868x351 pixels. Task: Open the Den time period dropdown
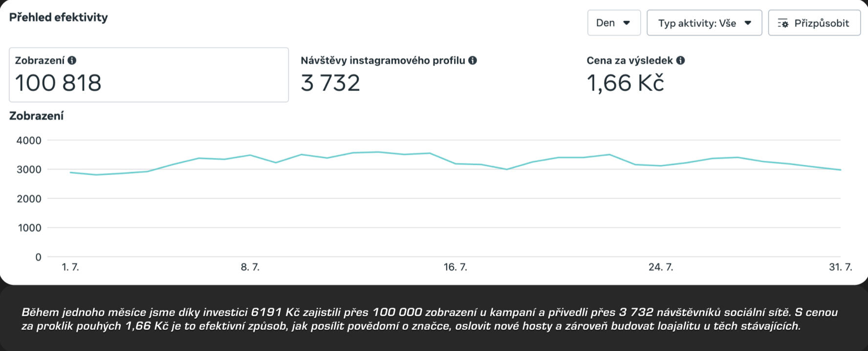pos(613,23)
